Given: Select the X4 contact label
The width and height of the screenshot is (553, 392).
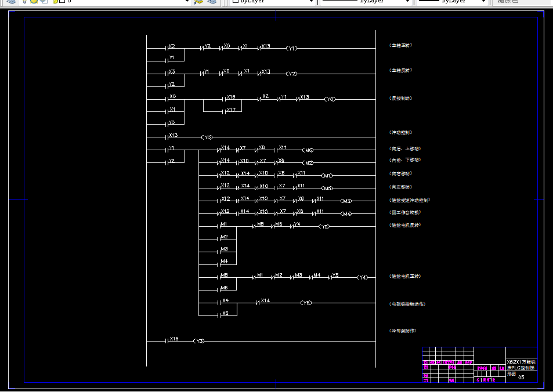Looking at the screenshot, I should click(x=225, y=300).
